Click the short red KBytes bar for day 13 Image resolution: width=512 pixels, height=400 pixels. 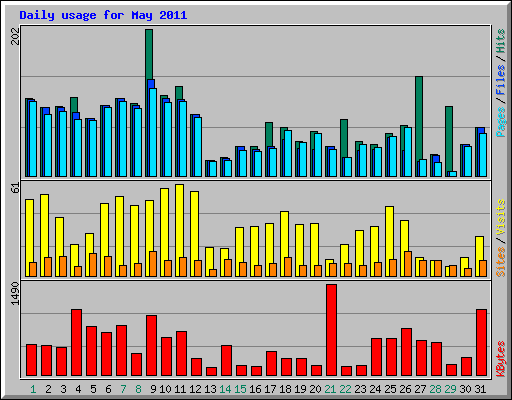click(212, 372)
